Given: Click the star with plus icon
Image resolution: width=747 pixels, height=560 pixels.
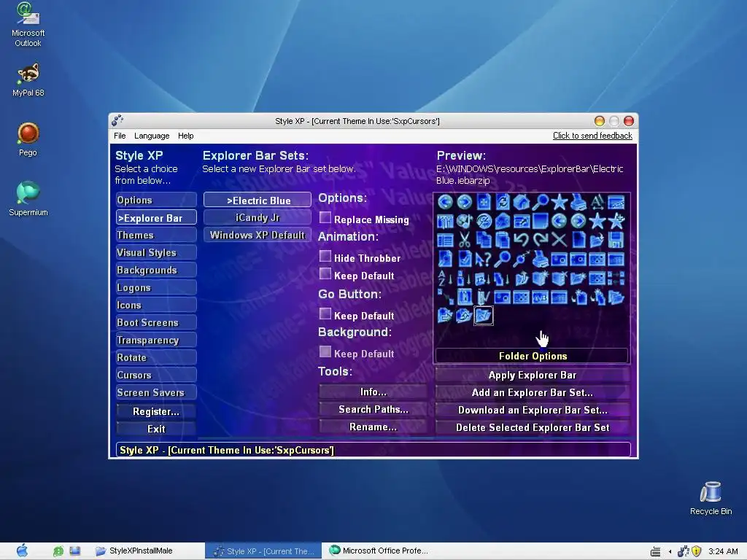Looking at the screenshot, I should click(x=616, y=221).
